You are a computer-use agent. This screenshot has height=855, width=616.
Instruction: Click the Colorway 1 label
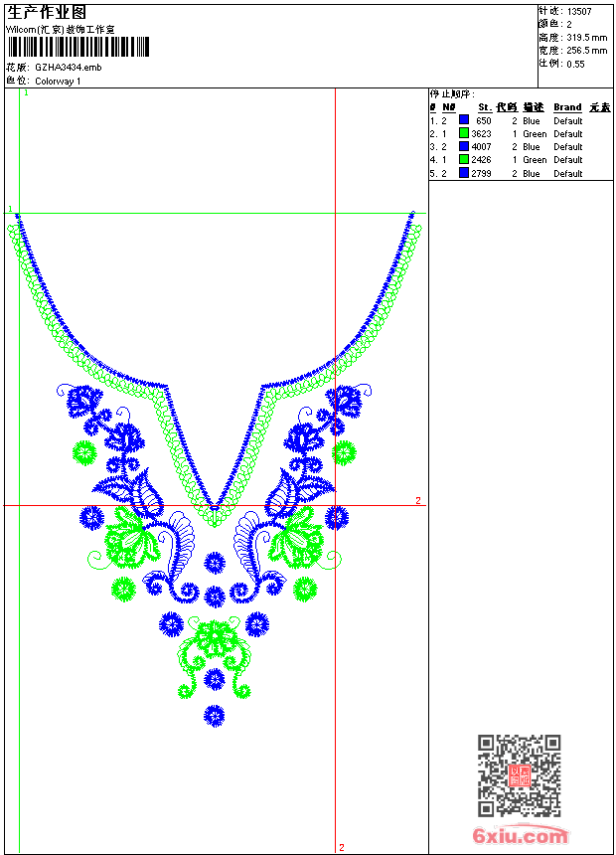click(58, 82)
